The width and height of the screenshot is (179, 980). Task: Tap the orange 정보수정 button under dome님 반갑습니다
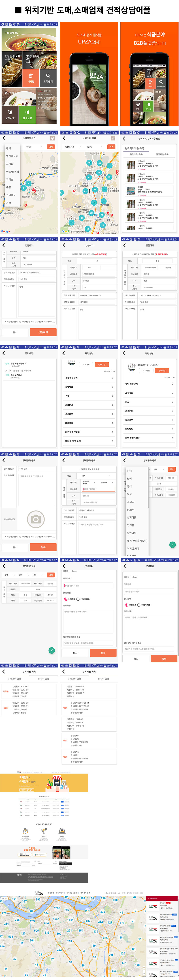[162, 370]
